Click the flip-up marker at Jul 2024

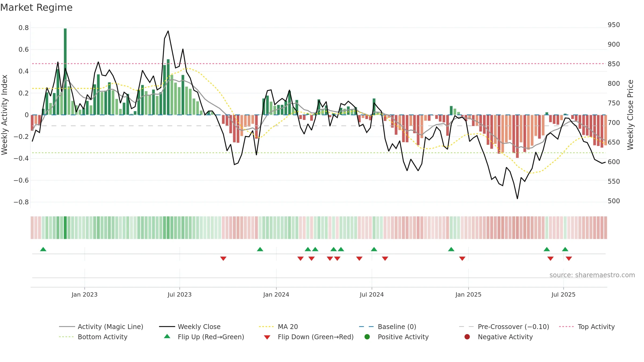point(374,249)
